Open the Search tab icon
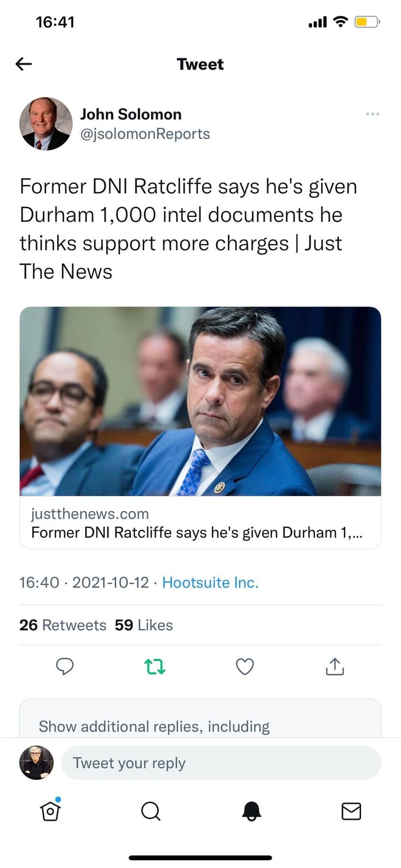 coord(150,812)
